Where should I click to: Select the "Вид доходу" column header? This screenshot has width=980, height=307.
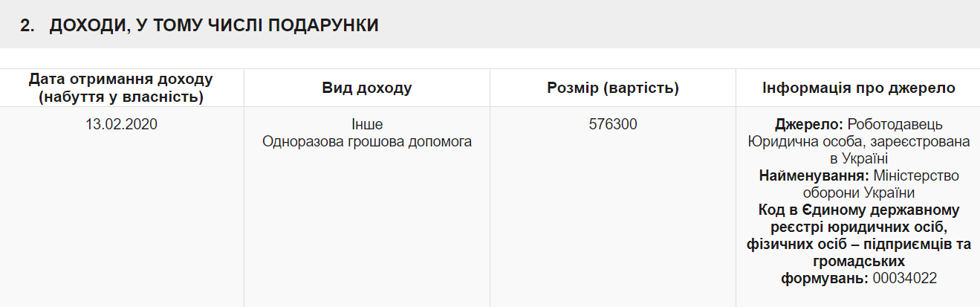367,88
